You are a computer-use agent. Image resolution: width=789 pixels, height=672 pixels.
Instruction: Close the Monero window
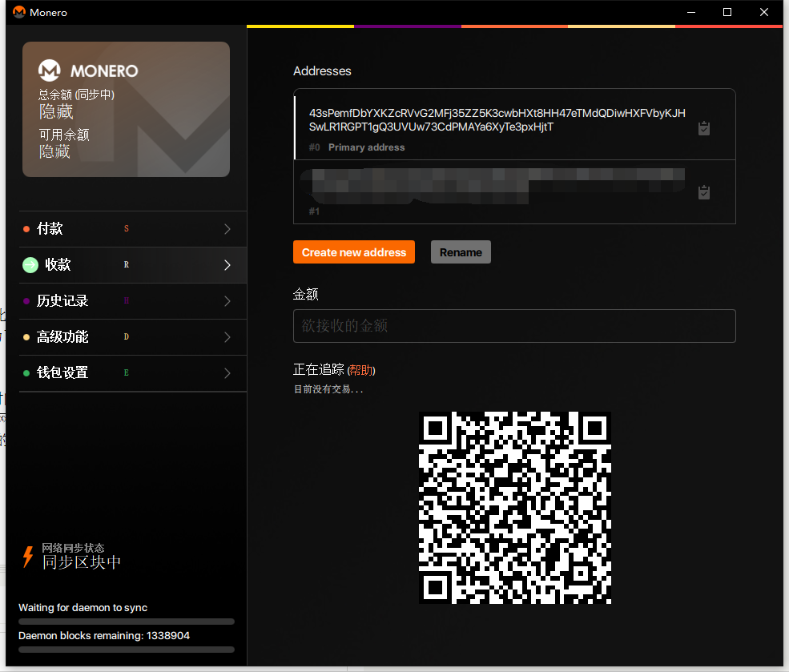point(764,12)
